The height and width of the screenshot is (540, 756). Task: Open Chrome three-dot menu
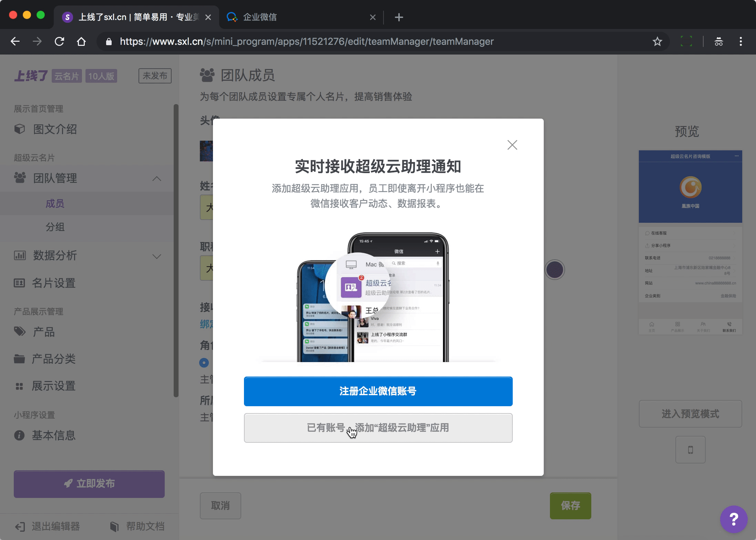point(740,42)
